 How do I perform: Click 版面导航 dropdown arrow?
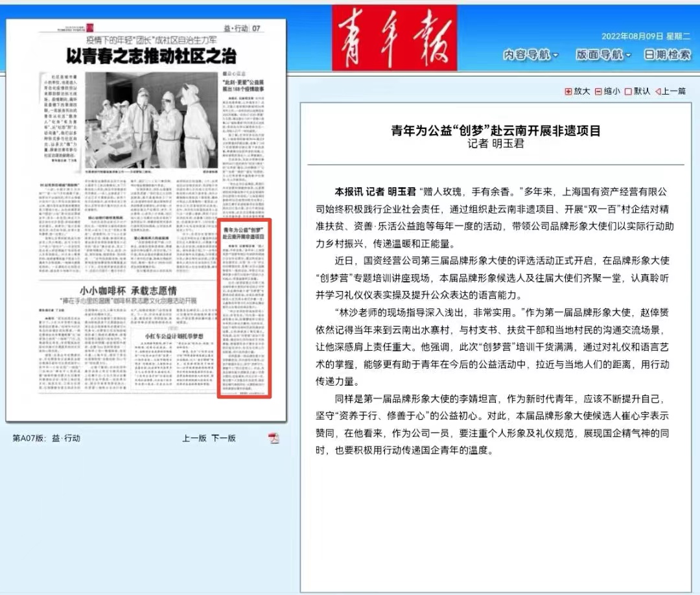click(629, 55)
